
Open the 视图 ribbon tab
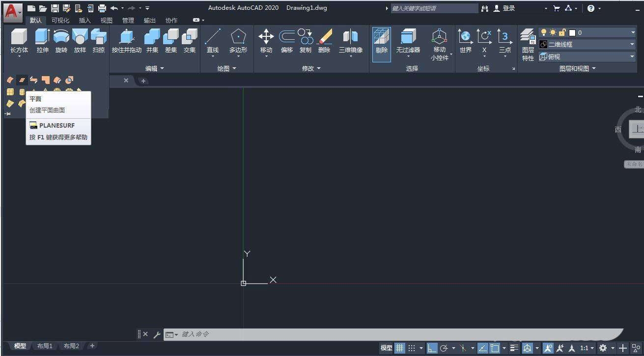pyautogui.click(x=107, y=20)
